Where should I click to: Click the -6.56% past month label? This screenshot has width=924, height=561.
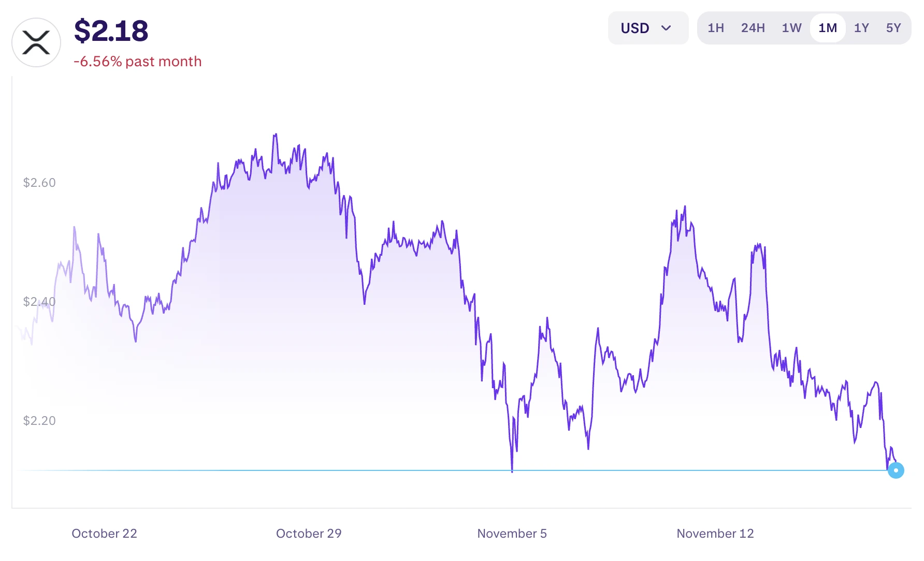[138, 62]
